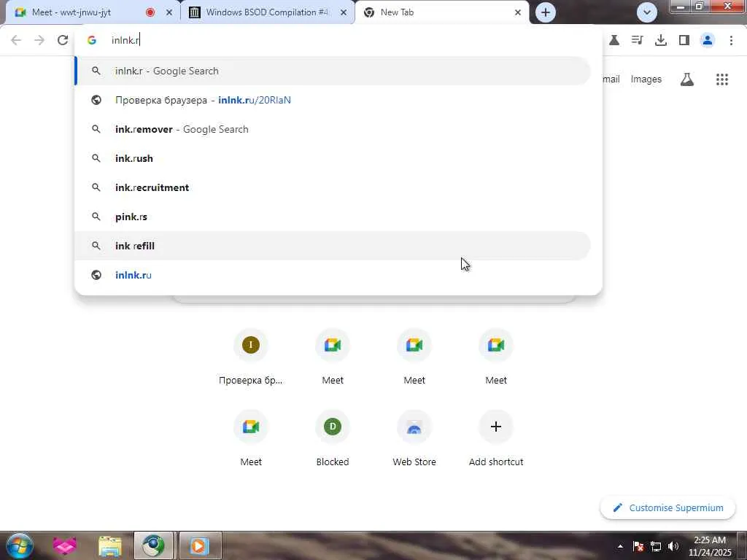Image resolution: width=747 pixels, height=560 pixels.
Task: Click the Supermium browser taskbar icon
Action: pos(153,546)
